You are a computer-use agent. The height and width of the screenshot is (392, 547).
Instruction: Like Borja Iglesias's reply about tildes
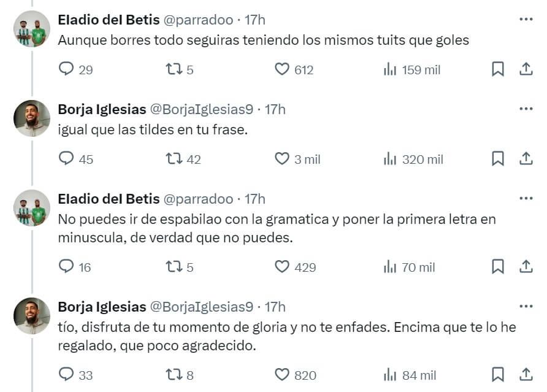282,159
